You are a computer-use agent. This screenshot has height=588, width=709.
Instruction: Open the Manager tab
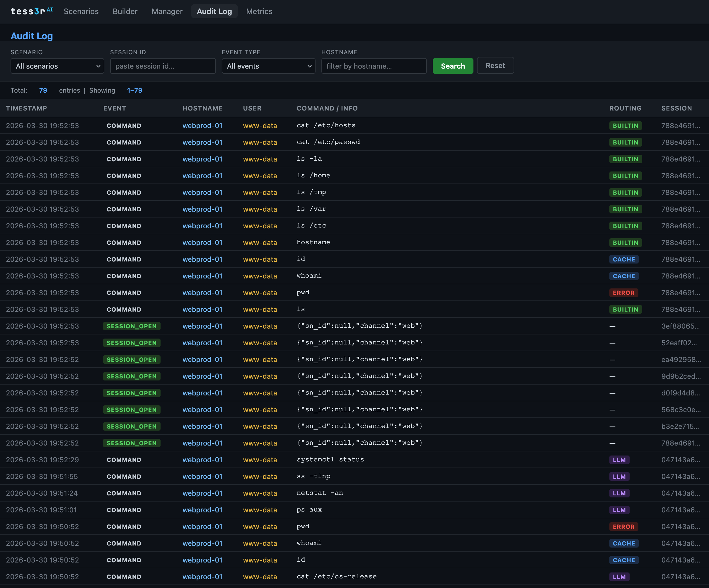pos(167,11)
